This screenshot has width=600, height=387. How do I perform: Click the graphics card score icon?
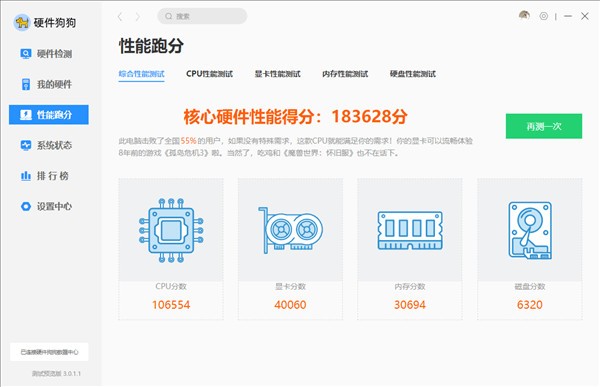coord(290,230)
